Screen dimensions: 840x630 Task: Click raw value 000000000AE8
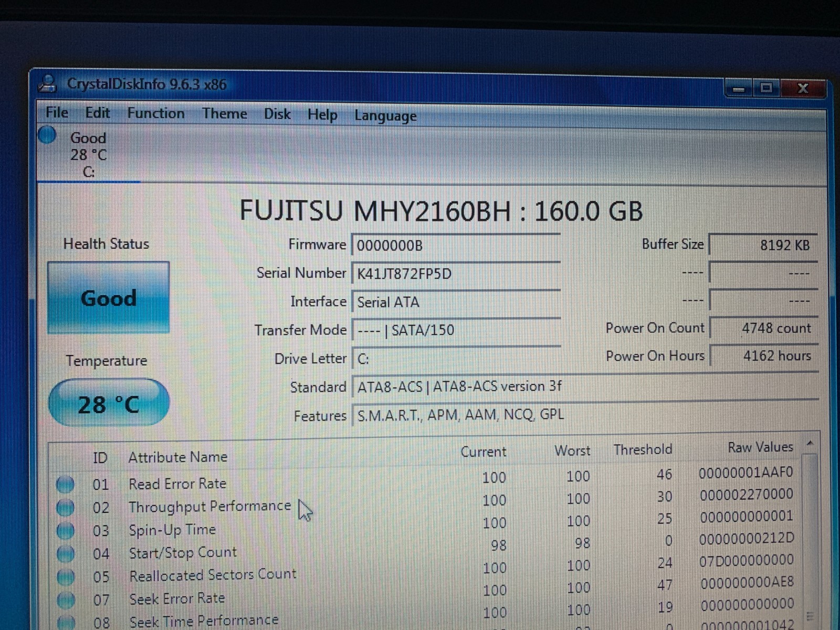click(748, 582)
